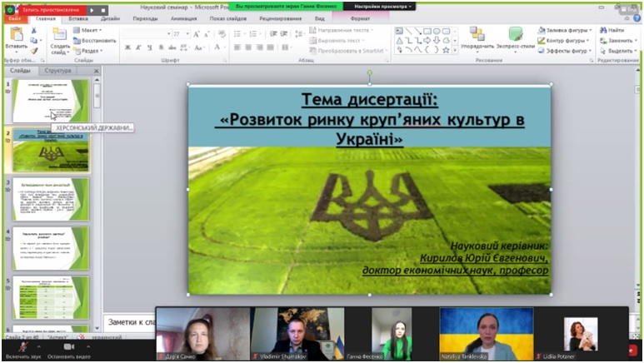Open Shape Outline (Контур фигуры) dropdown

click(563, 40)
